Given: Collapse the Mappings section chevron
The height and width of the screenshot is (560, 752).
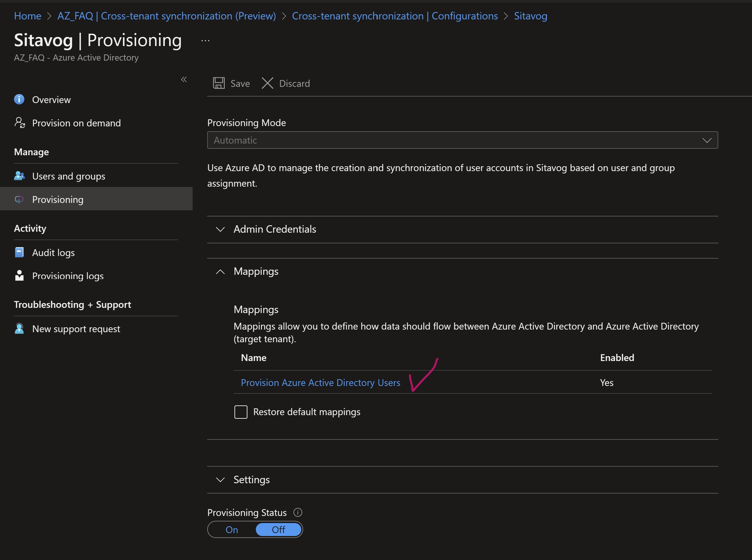Looking at the screenshot, I should pyautogui.click(x=220, y=272).
